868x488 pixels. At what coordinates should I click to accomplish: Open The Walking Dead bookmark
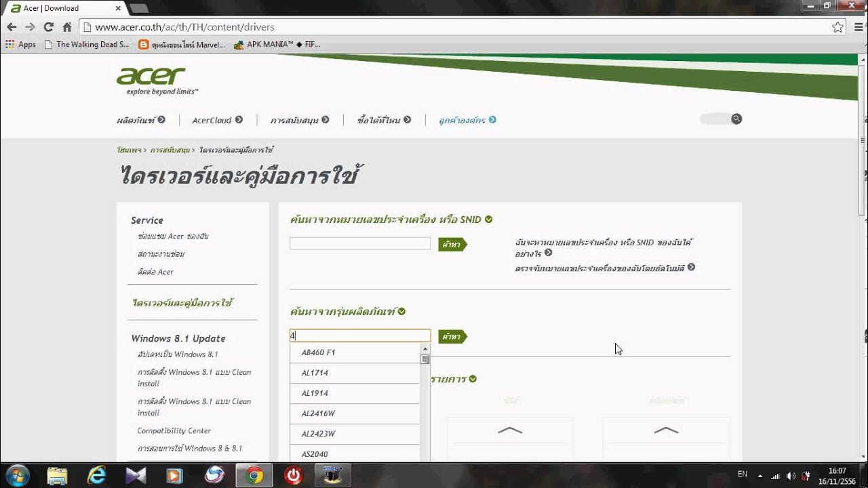tap(87, 45)
